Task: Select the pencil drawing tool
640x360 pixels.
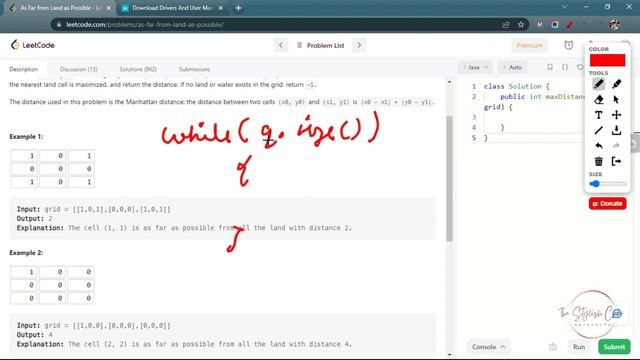Action: [598, 84]
